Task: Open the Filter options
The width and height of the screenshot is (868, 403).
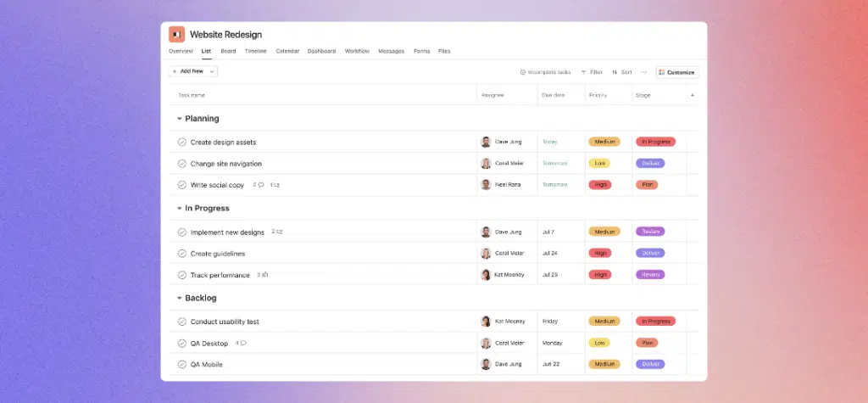Action: pos(591,72)
